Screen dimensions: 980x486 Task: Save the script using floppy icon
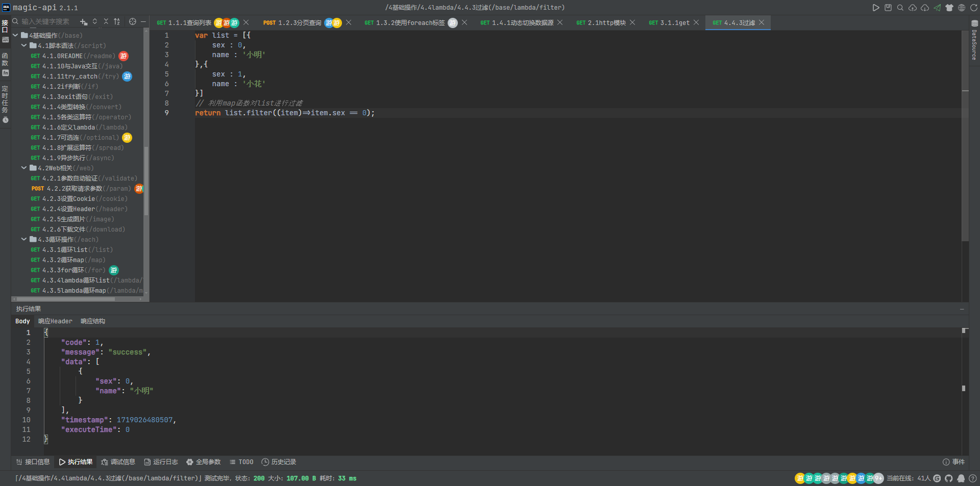tap(888, 8)
